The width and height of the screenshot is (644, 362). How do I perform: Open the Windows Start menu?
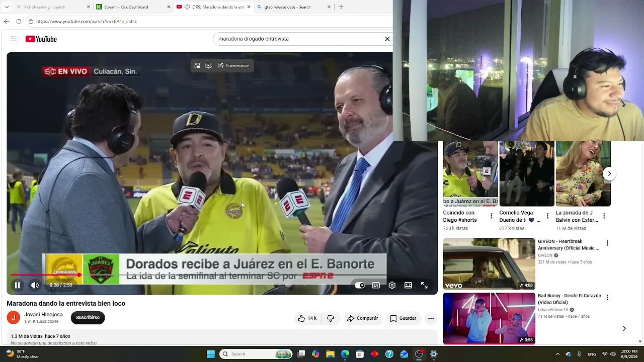click(211, 354)
